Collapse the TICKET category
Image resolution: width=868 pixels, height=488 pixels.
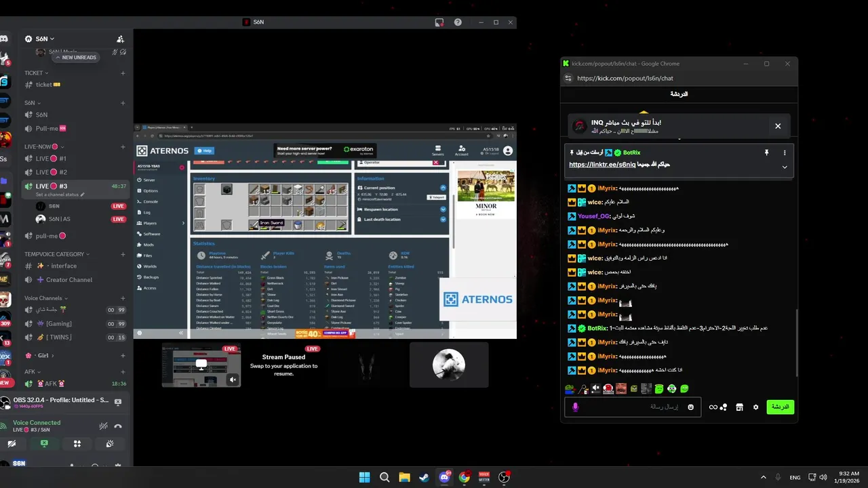(37, 73)
